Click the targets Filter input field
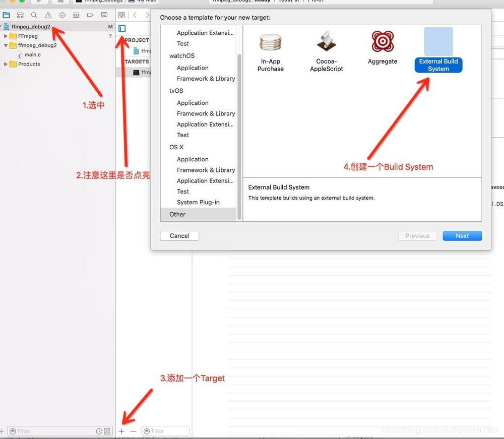The width and height of the screenshot is (504, 439). click(165, 431)
